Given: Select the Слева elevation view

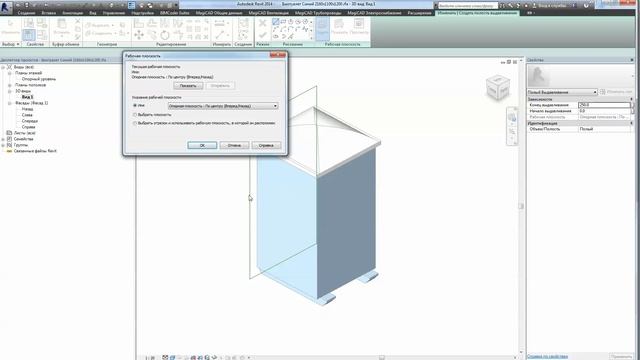Looking at the screenshot, I should tap(27, 115).
